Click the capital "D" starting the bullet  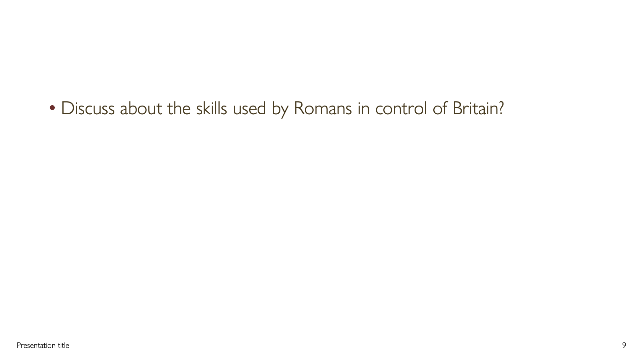[x=67, y=109]
